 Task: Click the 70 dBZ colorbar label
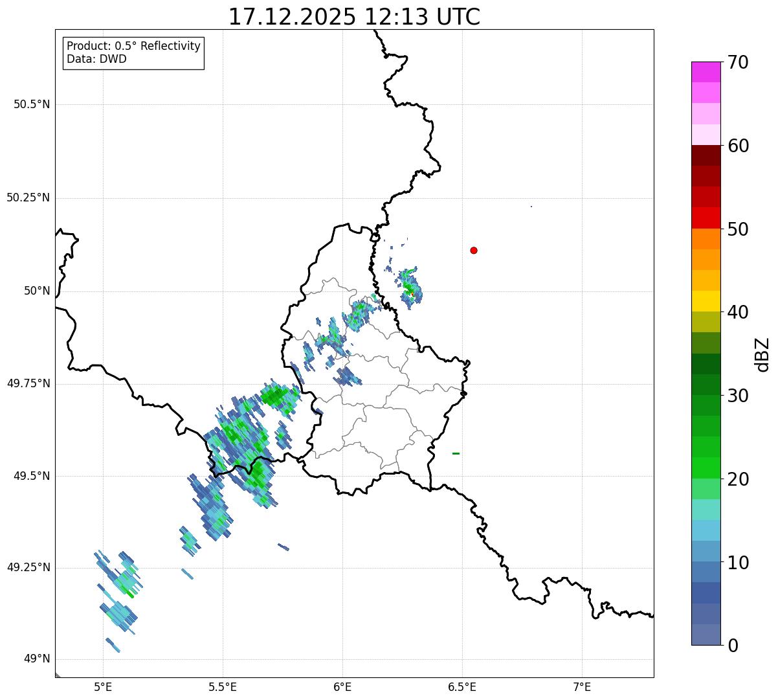point(737,63)
